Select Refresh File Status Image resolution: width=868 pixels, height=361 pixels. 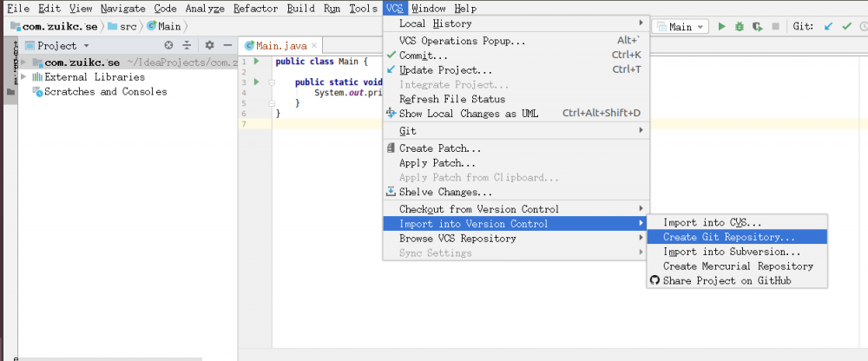tap(514, 99)
